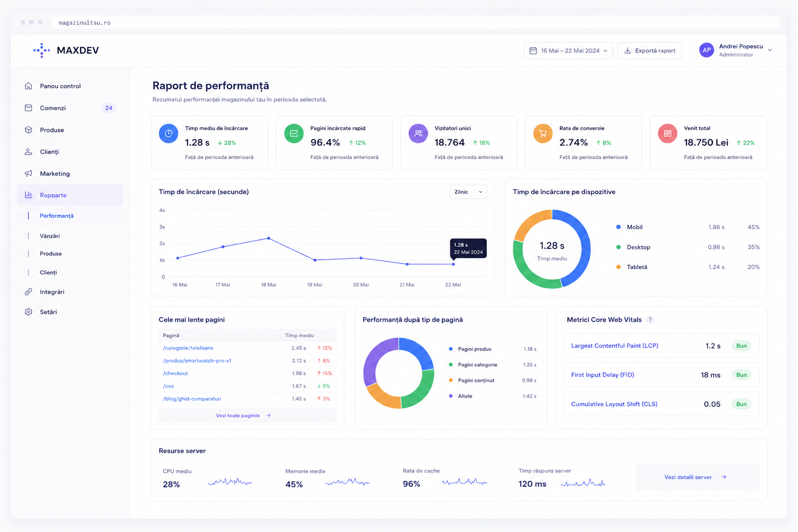This screenshot has height=532, width=798.
Task: Click the purple Altele legend dot
Action: click(450, 396)
